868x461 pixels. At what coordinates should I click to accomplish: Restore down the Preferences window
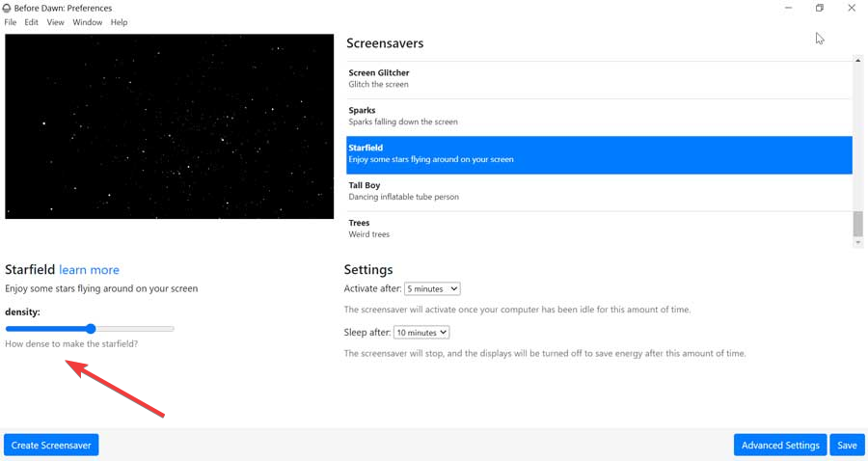[819, 8]
